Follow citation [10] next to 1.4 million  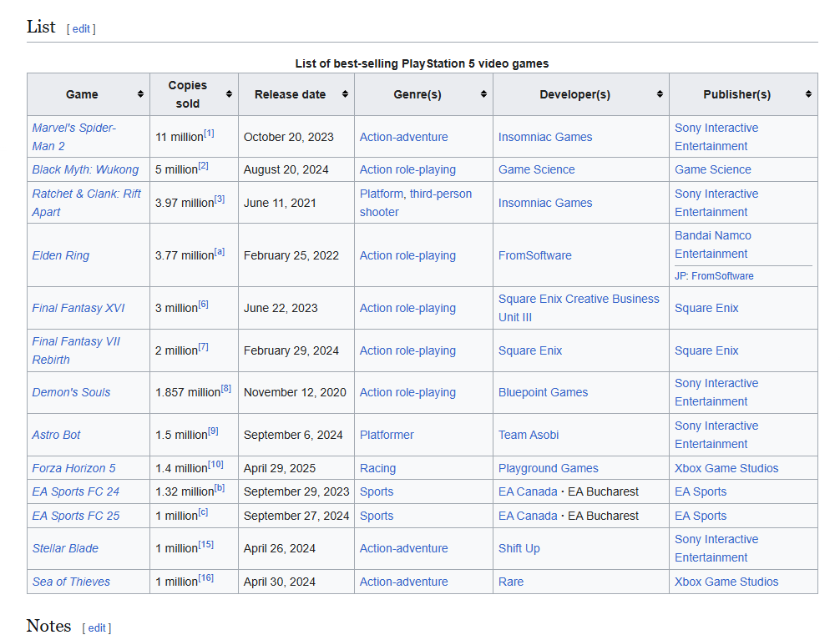216,464
